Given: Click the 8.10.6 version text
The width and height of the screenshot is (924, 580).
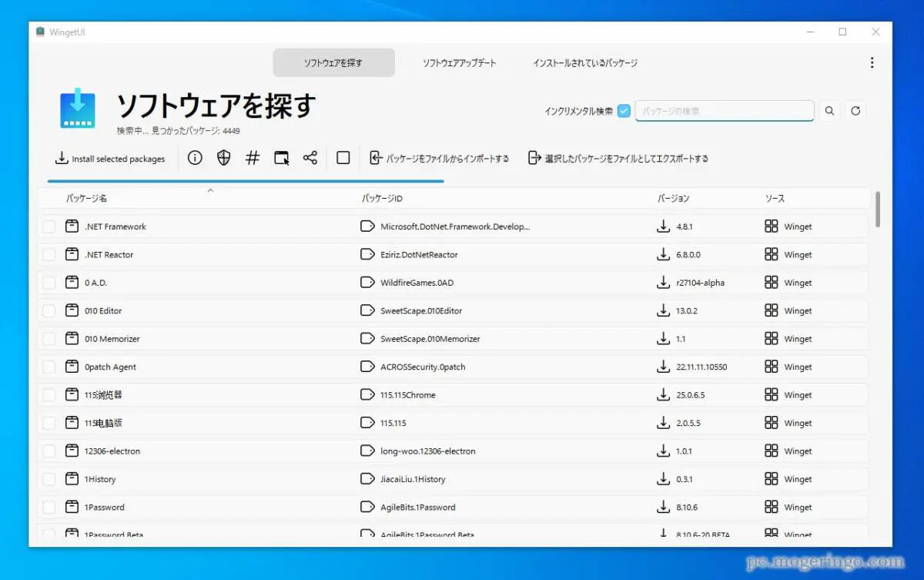Looking at the screenshot, I should [x=688, y=507].
